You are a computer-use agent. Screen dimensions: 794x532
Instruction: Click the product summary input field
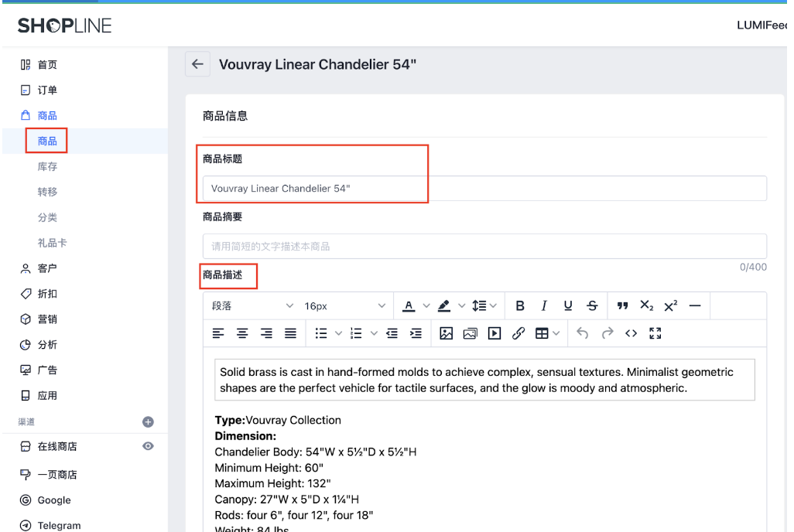click(484, 247)
